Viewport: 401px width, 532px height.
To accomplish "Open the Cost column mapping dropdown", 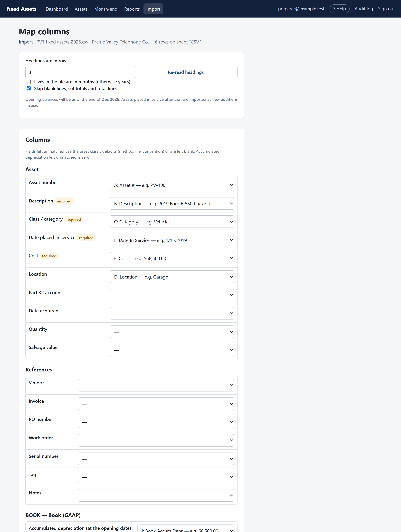I will click(x=172, y=258).
